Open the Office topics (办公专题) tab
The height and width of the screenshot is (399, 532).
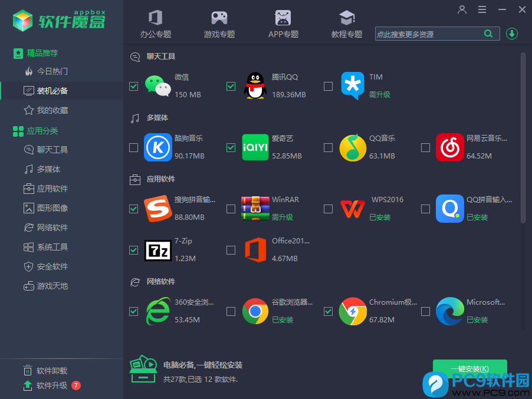pos(156,24)
